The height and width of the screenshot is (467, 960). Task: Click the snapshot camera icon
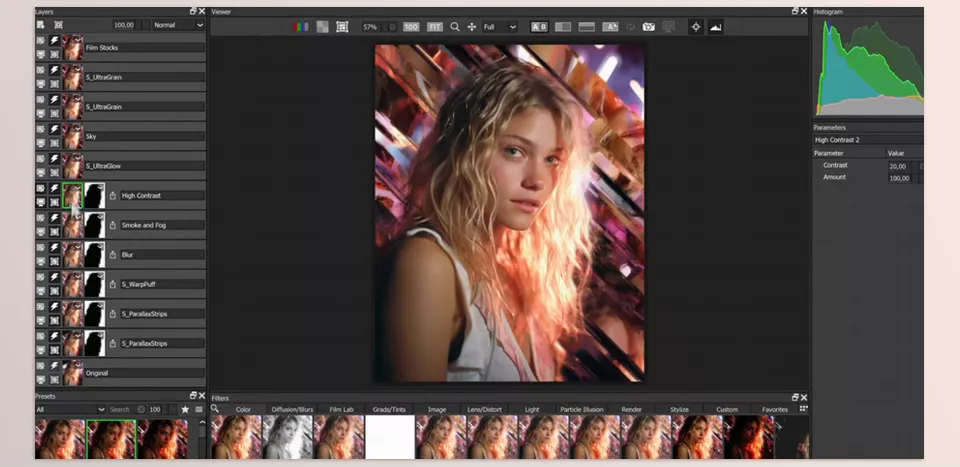pos(648,27)
